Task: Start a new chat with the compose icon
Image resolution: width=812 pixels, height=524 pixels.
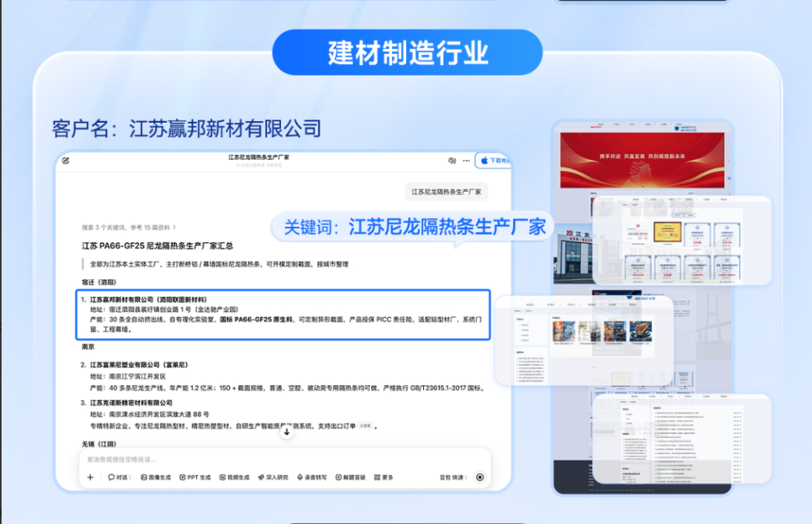Action: (x=66, y=161)
